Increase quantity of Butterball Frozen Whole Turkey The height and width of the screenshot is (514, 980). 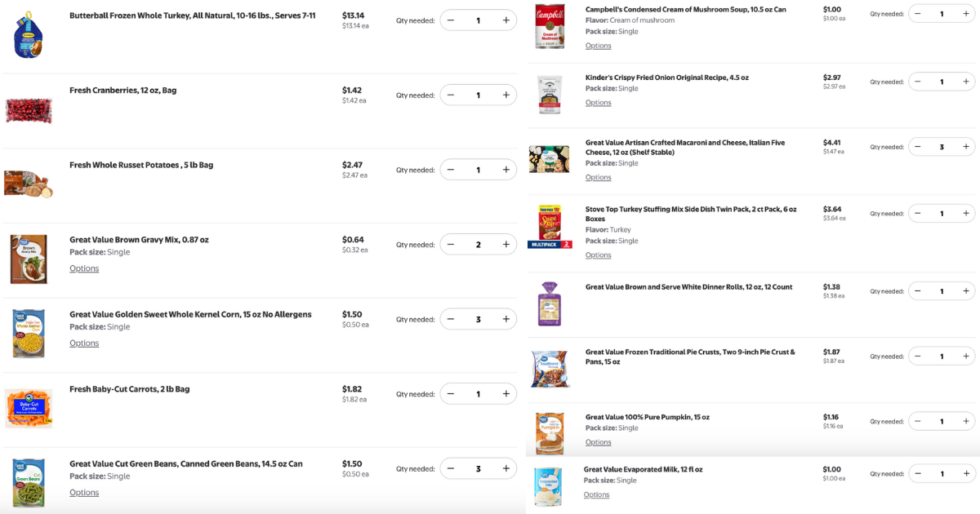click(x=506, y=20)
